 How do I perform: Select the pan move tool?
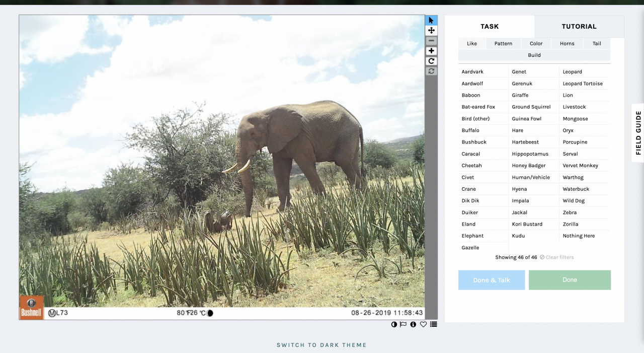click(x=431, y=30)
